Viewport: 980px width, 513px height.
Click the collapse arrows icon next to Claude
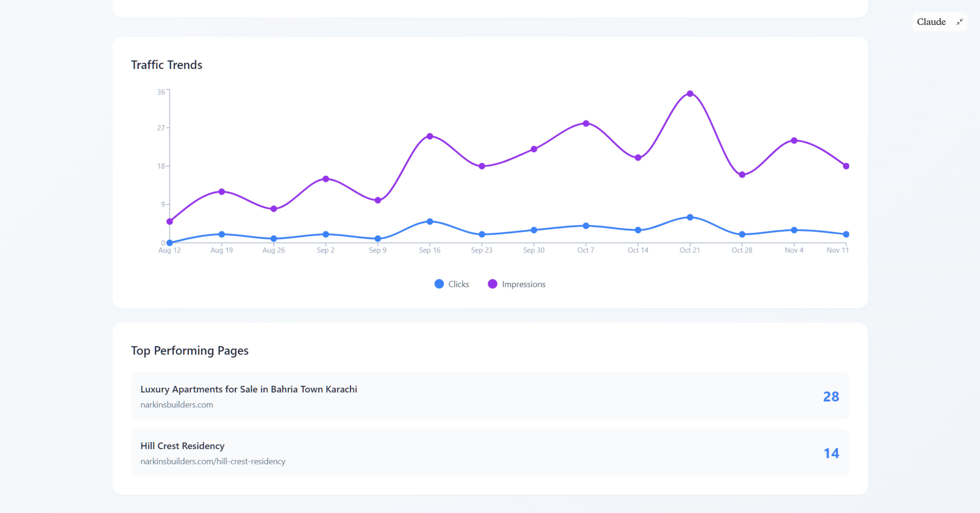(960, 22)
